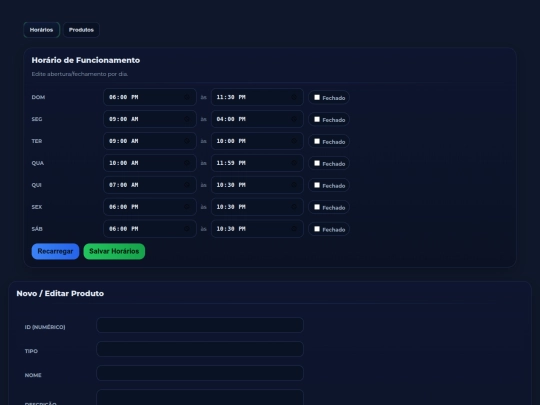Screen dimensions: 540x405
Task: Edit QUA opening time 10:00 AM
Action: coord(150,163)
